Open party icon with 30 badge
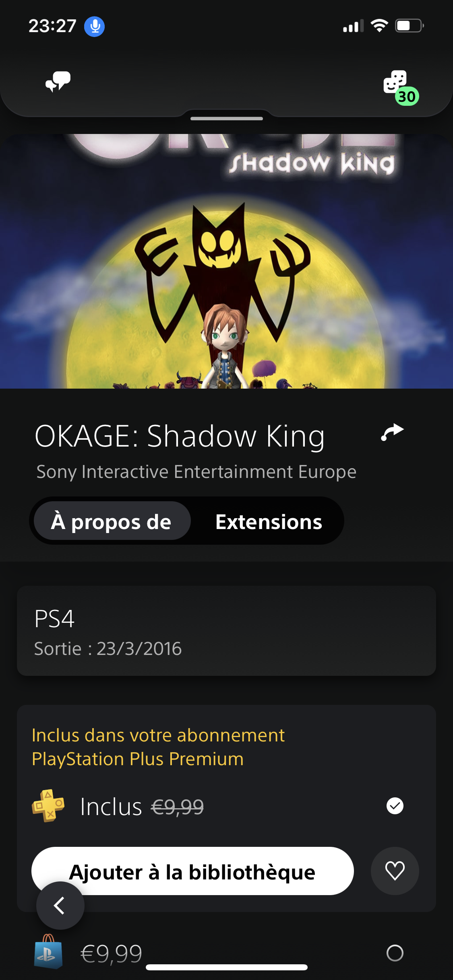This screenshot has width=453, height=980. click(401, 88)
